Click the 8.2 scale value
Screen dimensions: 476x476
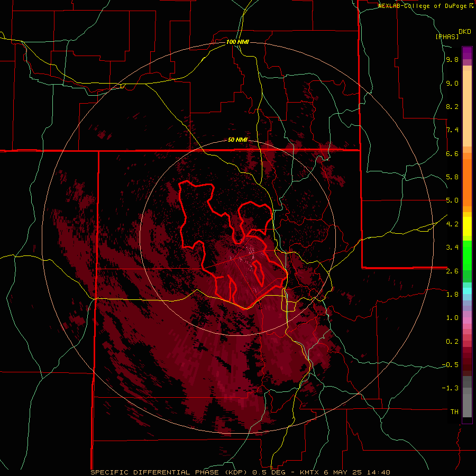click(452, 106)
